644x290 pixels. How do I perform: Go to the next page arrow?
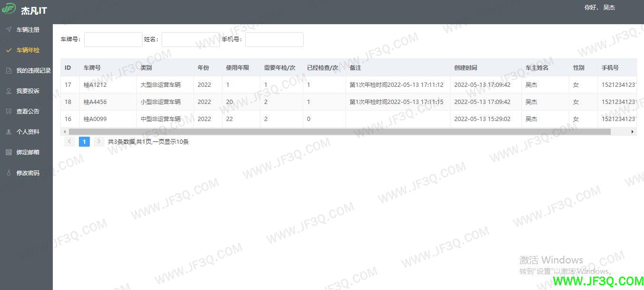pos(99,141)
